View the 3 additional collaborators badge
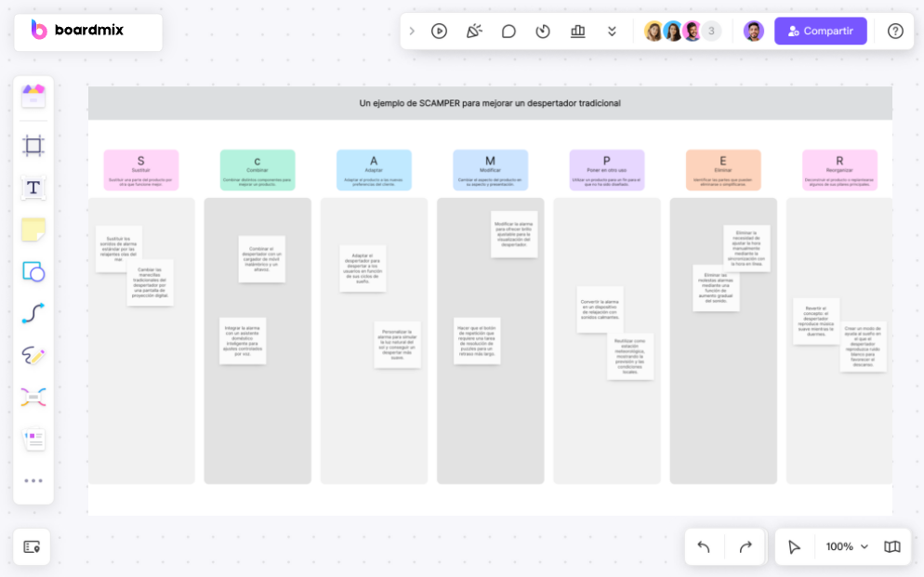Screen dimensions: 924x577 click(711, 32)
